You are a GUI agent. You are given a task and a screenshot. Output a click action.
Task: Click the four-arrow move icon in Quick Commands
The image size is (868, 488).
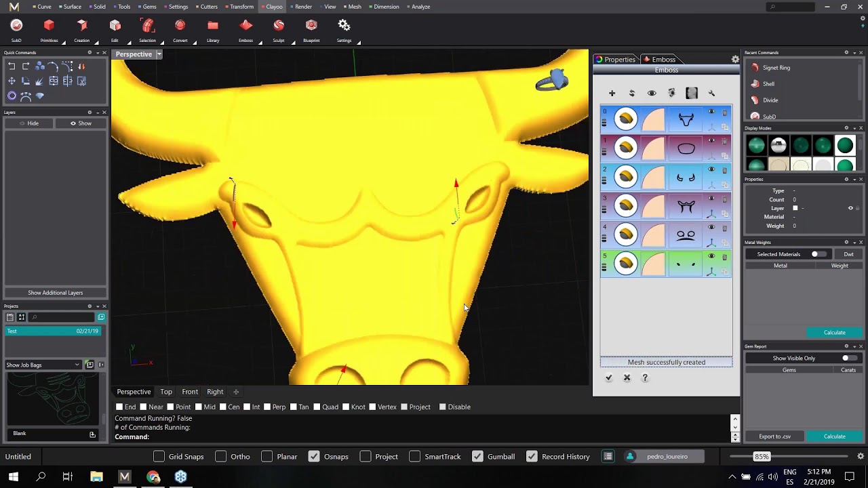point(12,81)
